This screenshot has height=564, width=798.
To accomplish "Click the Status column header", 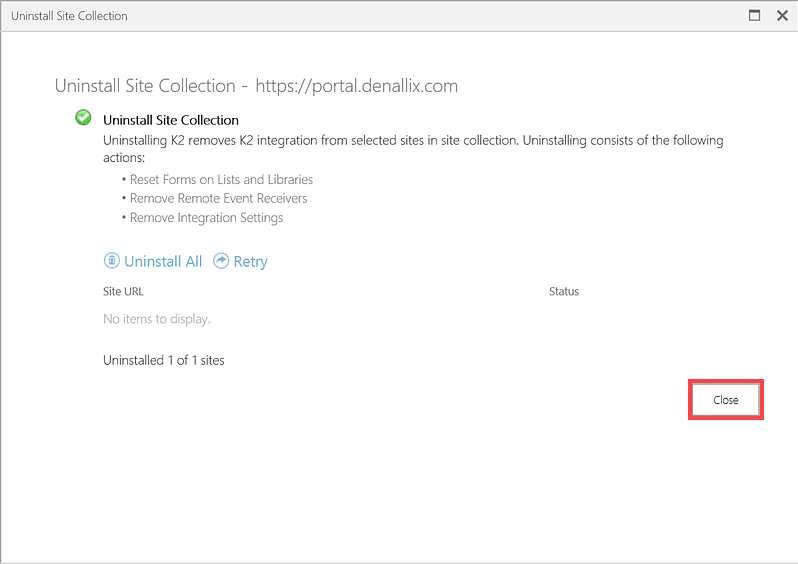I will click(564, 292).
